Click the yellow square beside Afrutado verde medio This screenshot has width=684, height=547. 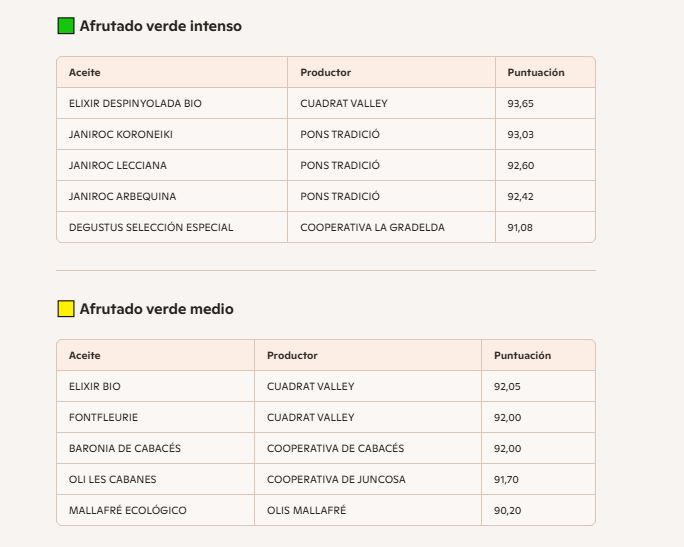click(66, 309)
